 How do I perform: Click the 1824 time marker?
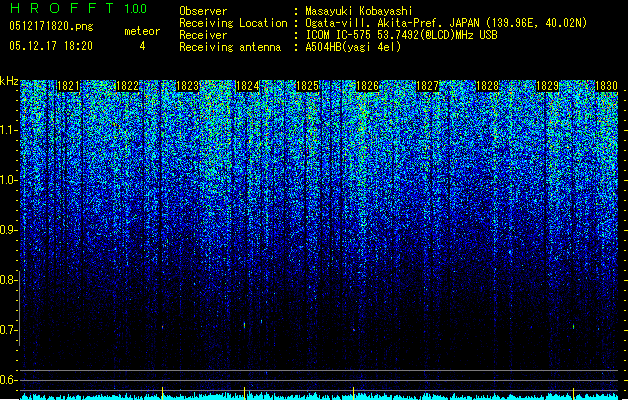coord(248,86)
